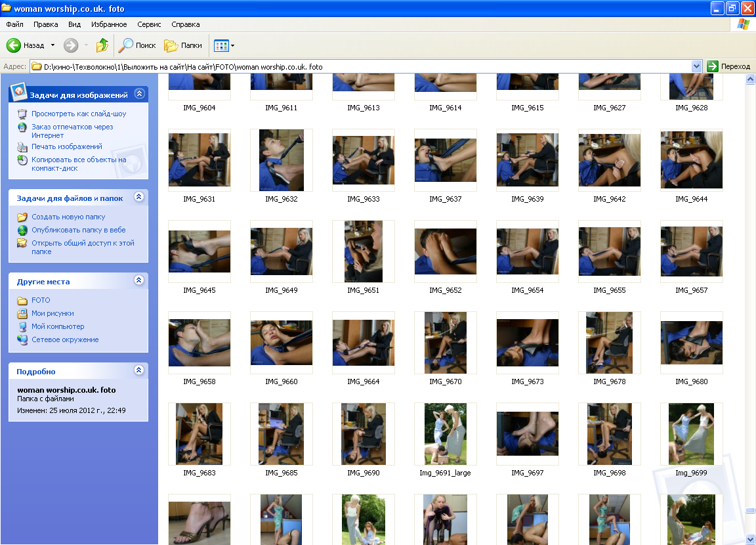Open the Справка menu
Viewport: 756px width, 545px height.
point(186,24)
